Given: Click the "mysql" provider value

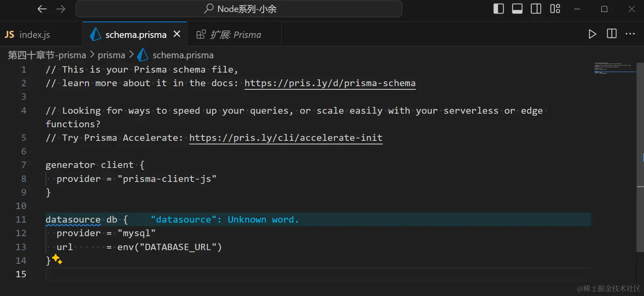Looking at the screenshot, I should (136, 233).
